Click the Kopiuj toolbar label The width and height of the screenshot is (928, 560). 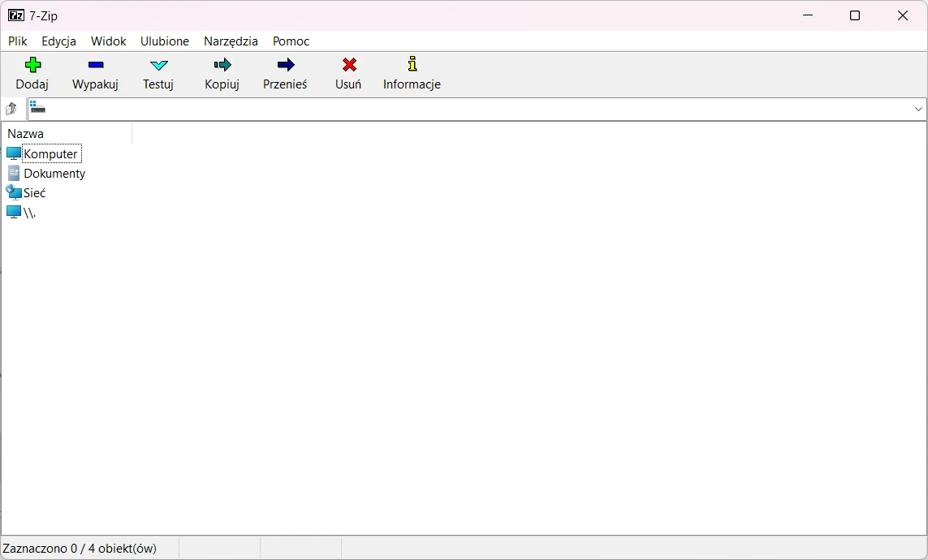pos(222,84)
